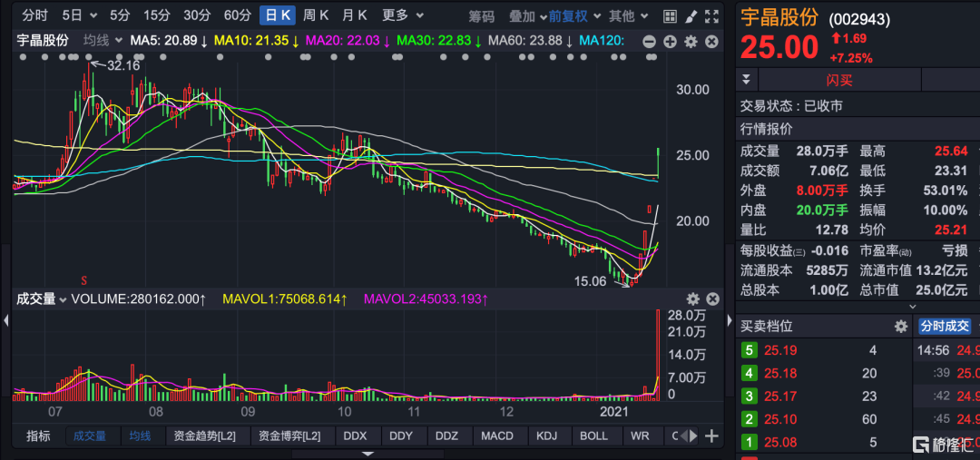The height and width of the screenshot is (460, 980).
Task: Click the indicator tabs left arrow
Action: tap(683, 436)
